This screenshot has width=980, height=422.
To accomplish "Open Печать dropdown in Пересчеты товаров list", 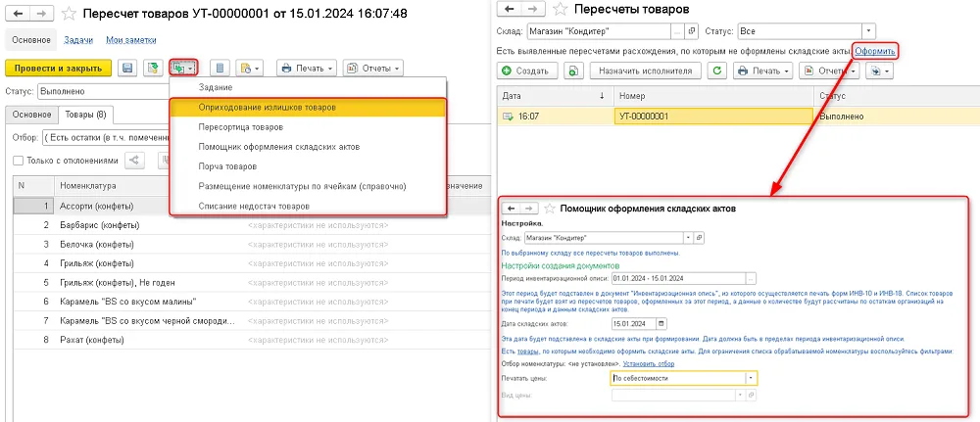I will pyautogui.click(x=763, y=71).
